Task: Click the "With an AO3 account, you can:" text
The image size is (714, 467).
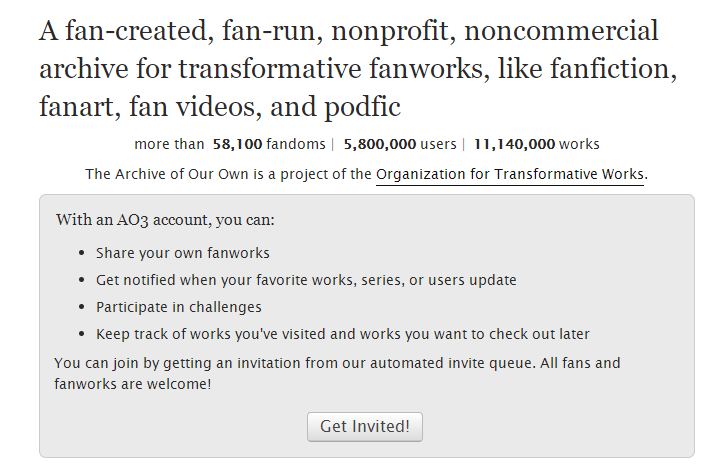Action: [164, 219]
